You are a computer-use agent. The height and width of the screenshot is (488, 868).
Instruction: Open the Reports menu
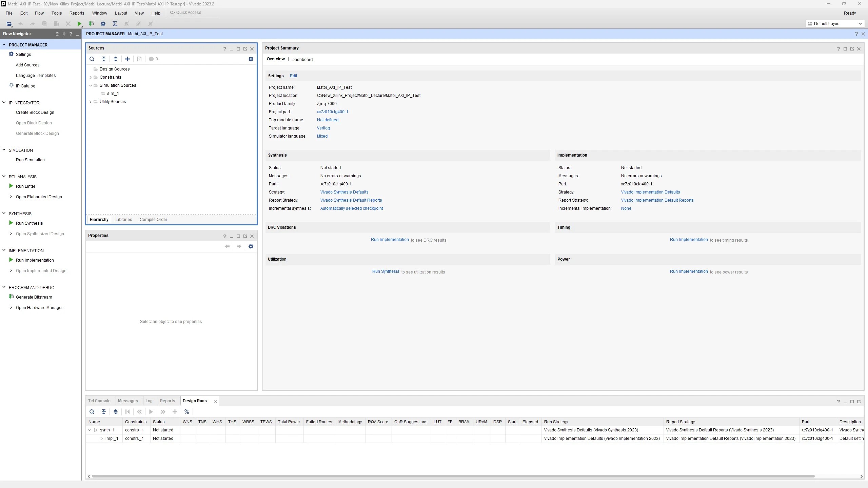coord(77,13)
